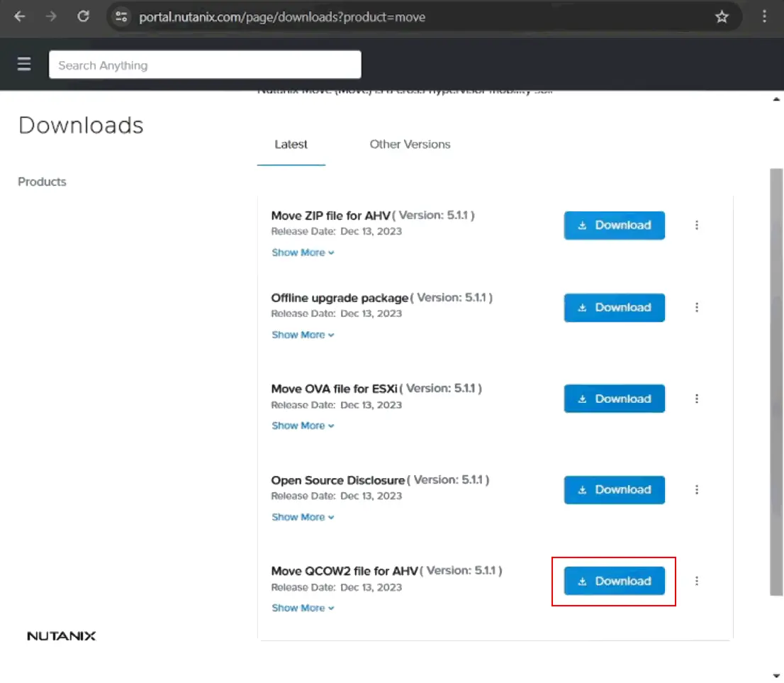Viewport: 784px width, 683px height.
Task: Click the version text beside Move QCOW2 file for AHV
Action: pyautogui.click(x=461, y=570)
